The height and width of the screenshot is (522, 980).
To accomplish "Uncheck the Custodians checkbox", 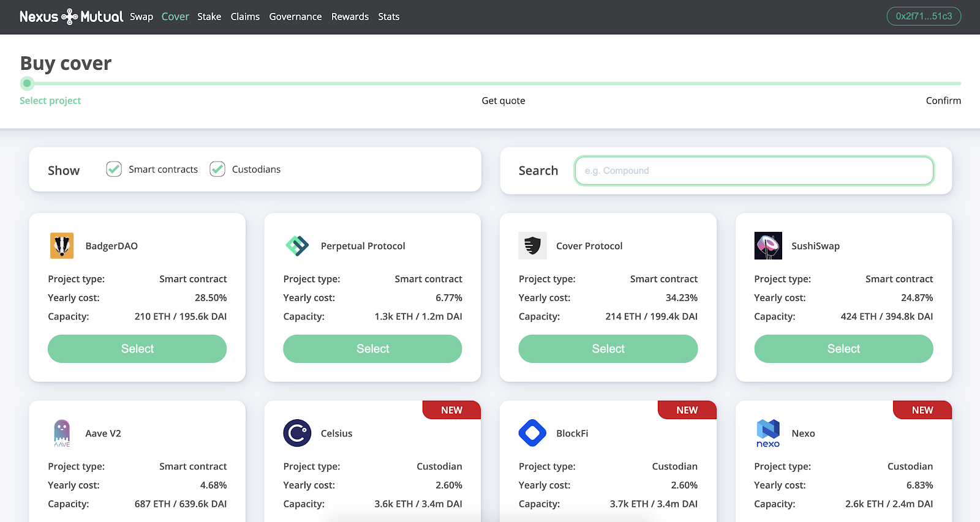I will (x=217, y=169).
